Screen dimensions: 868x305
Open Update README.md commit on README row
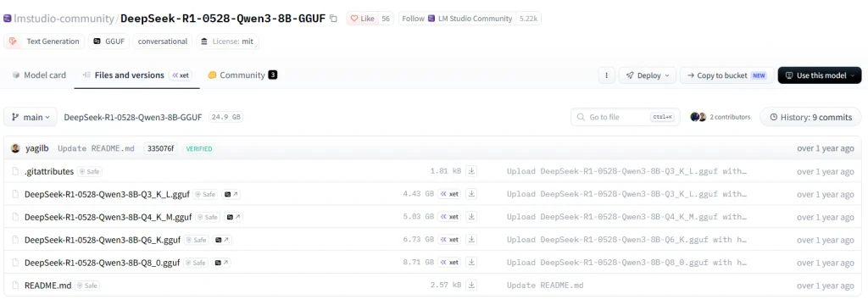click(x=545, y=285)
